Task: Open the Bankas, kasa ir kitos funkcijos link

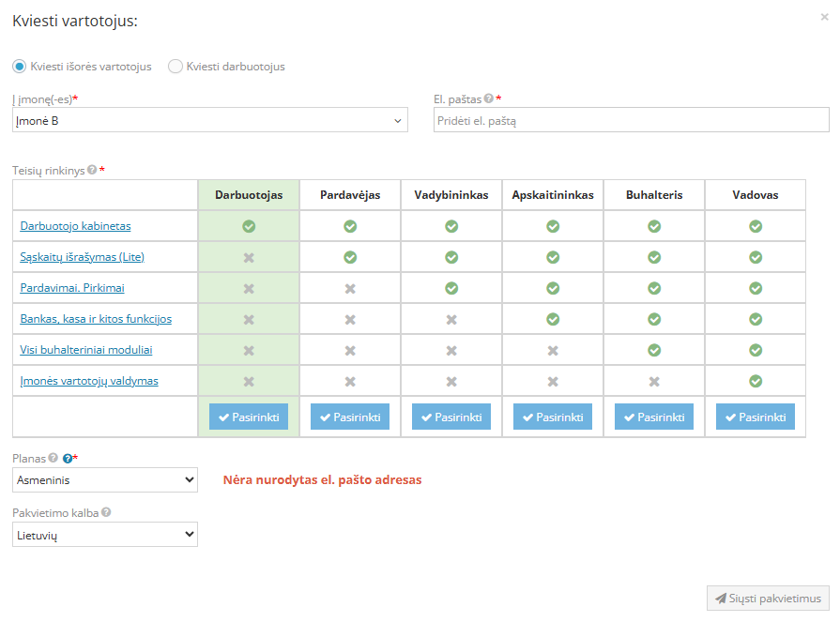Action: tap(96, 319)
